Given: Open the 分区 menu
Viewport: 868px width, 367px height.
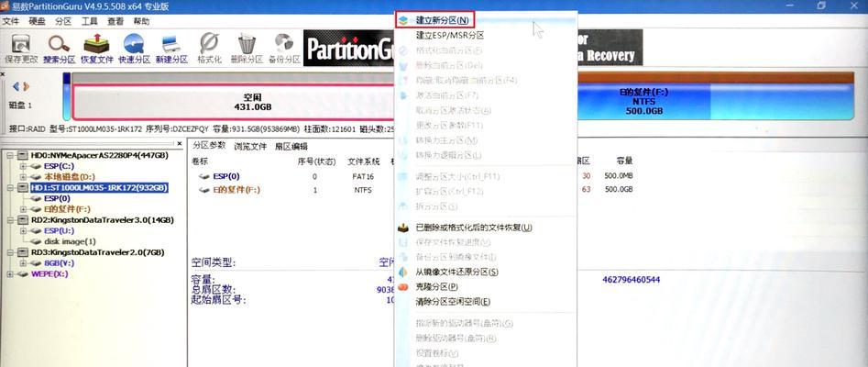Looking at the screenshot, I should tap(63, 21).
